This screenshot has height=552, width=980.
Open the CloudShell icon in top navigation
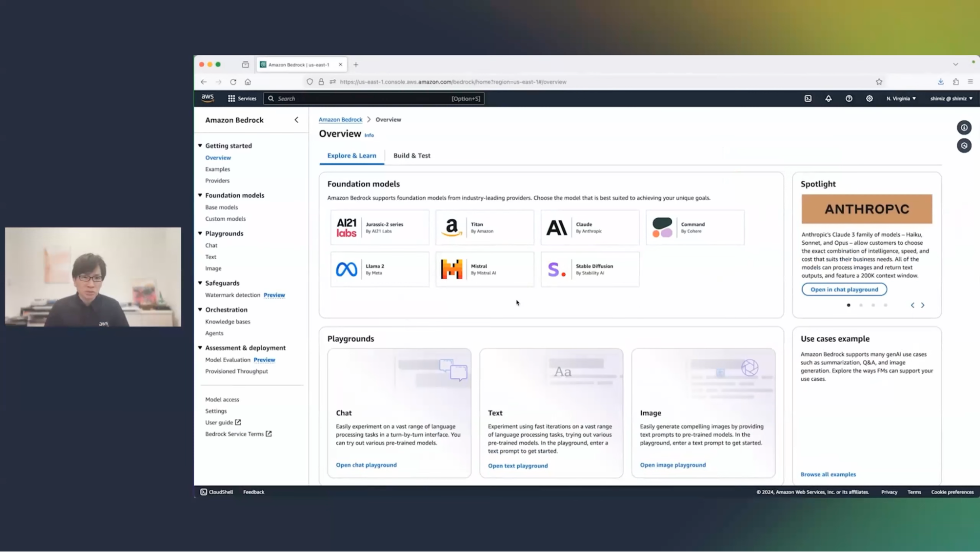pyautogui.click(x=808, y=99)
